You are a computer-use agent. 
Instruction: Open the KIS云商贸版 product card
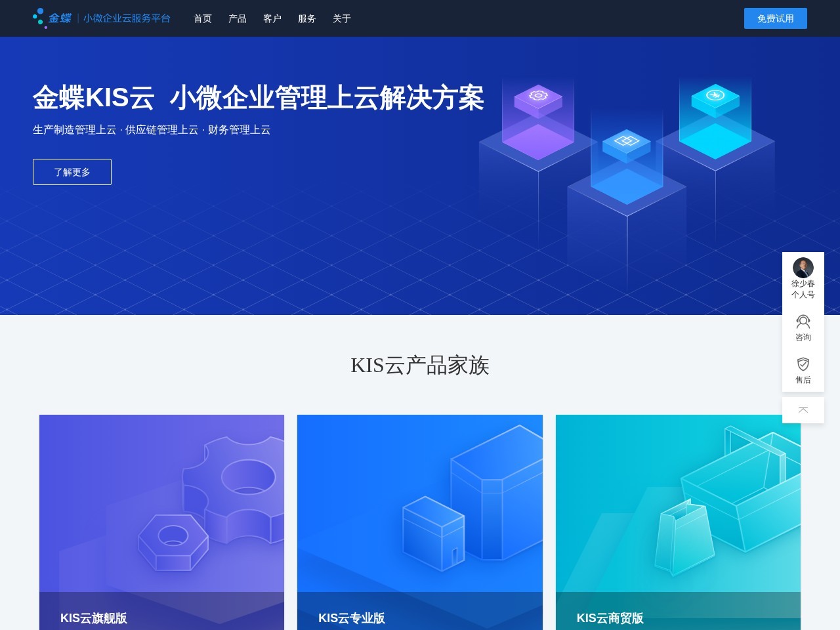pos(678,522)
